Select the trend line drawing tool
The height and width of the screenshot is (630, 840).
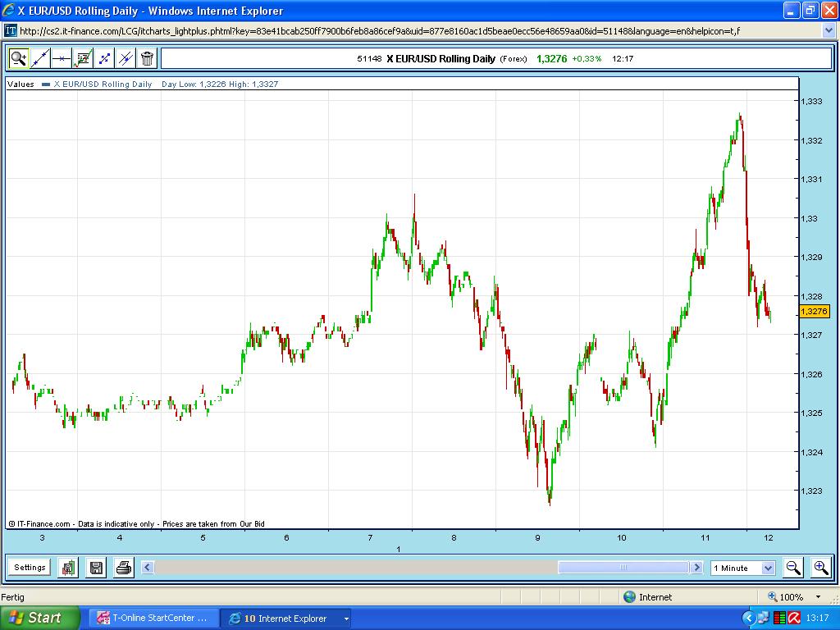tap(39, 58)
